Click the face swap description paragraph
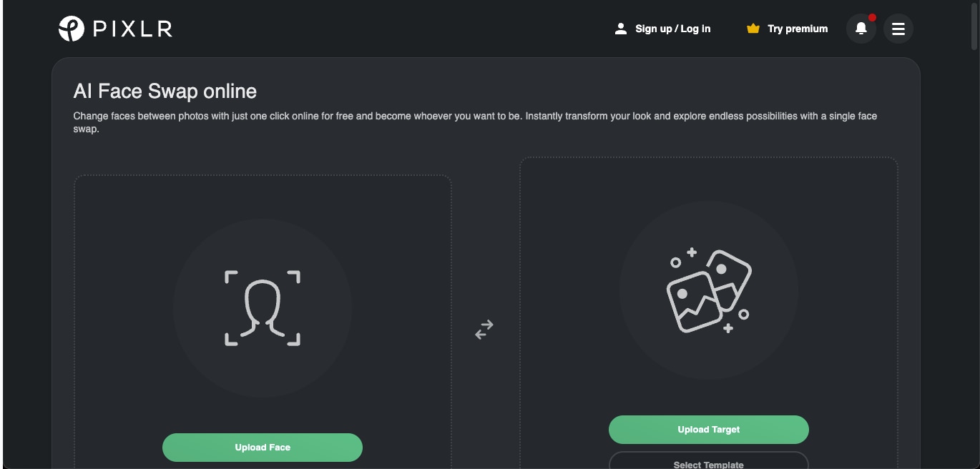 (x=475, y=123)
